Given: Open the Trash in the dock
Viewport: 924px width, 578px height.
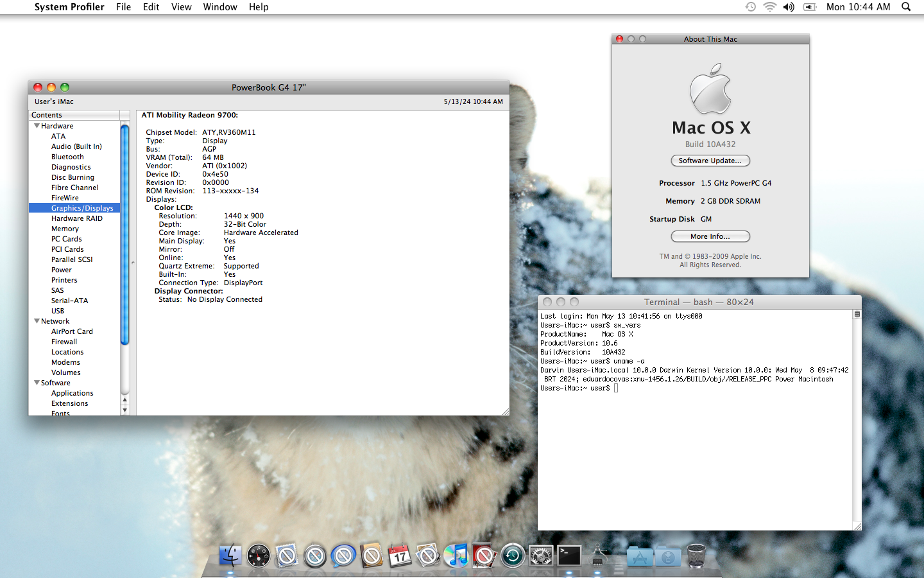Looking at the screenshot, I should point(696,556).
